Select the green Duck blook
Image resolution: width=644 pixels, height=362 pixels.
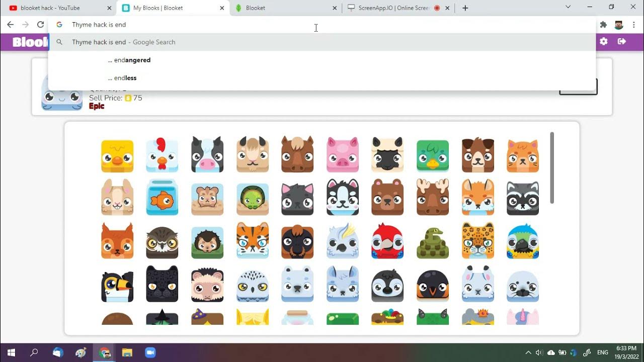(x=433, y=156)
